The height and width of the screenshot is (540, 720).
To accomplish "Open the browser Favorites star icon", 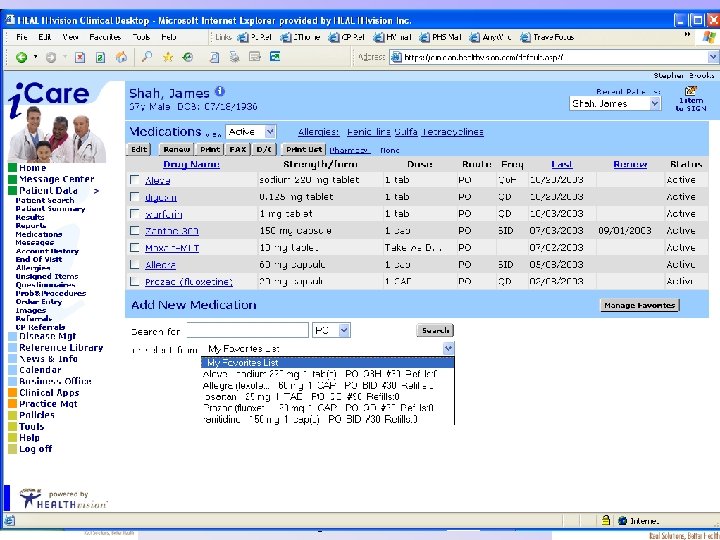I will (x=168, y=58).
